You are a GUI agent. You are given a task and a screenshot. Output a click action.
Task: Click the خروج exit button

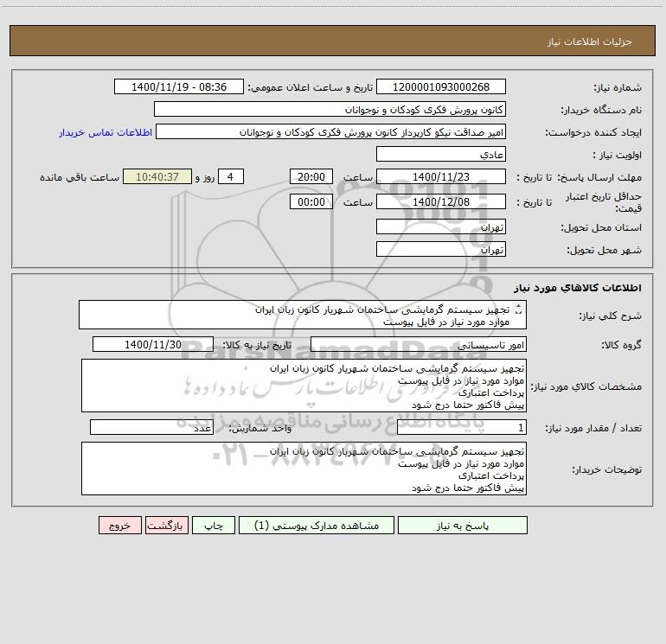point(119,525)
